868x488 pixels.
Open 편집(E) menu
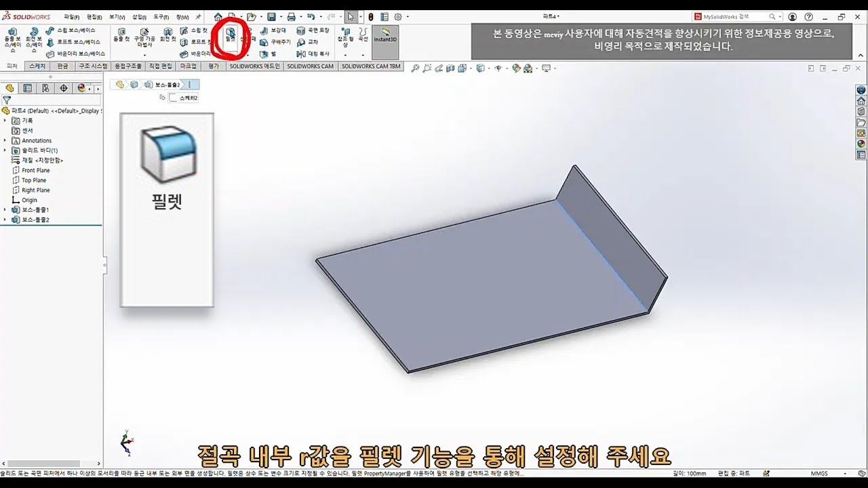[x=95, y=16]
